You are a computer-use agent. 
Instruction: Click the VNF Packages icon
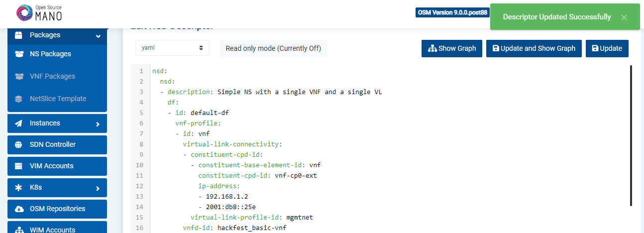19,77
